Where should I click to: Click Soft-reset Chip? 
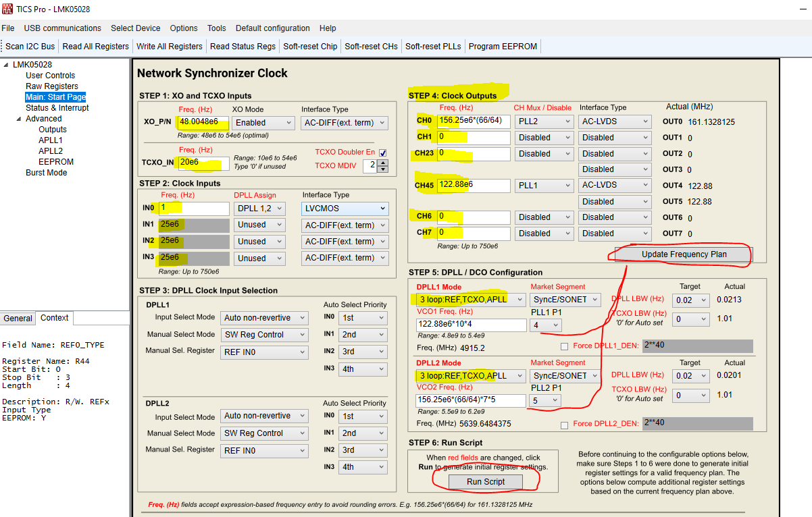coord(311,47)
